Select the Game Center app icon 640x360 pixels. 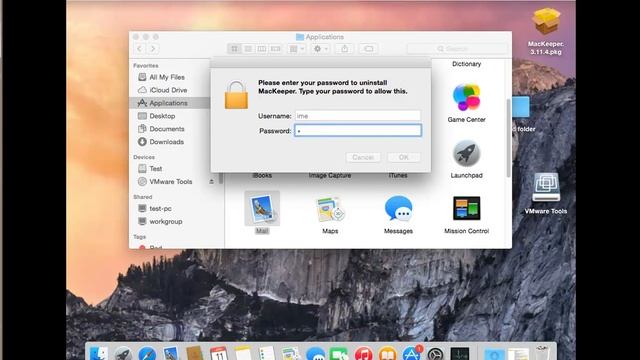click(x=466, y=97)
